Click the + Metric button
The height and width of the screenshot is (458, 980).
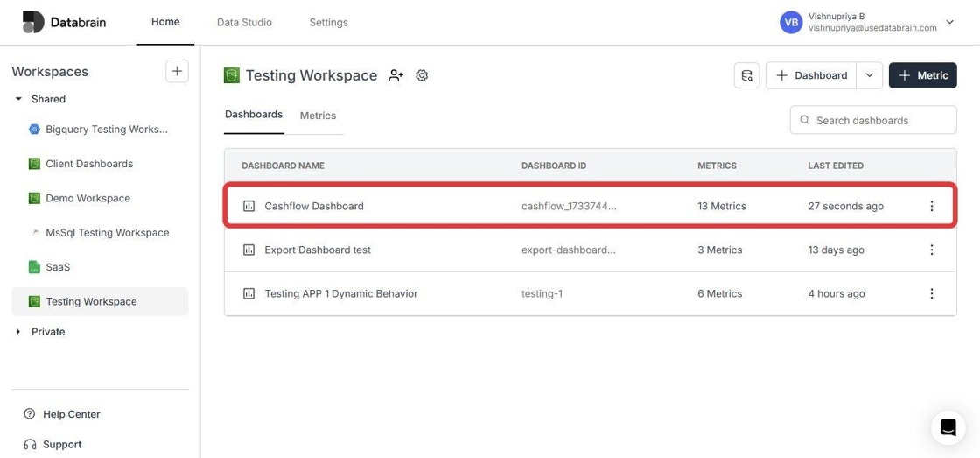point(922,75)
